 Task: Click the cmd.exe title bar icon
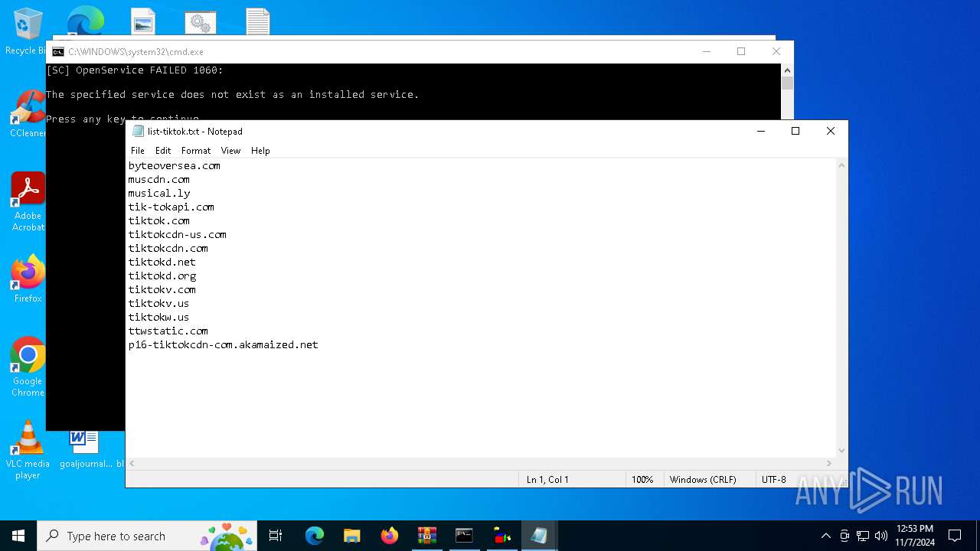[58, 52]
